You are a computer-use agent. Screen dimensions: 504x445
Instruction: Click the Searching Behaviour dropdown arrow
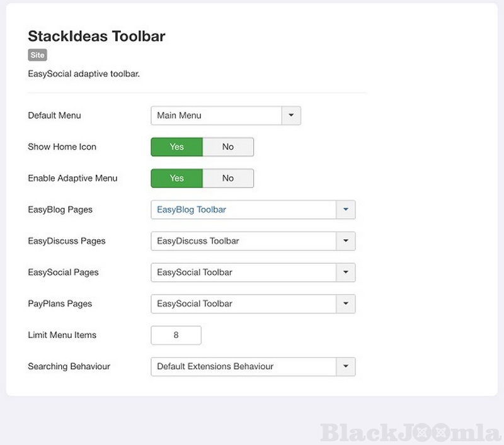tap(346, 366)
